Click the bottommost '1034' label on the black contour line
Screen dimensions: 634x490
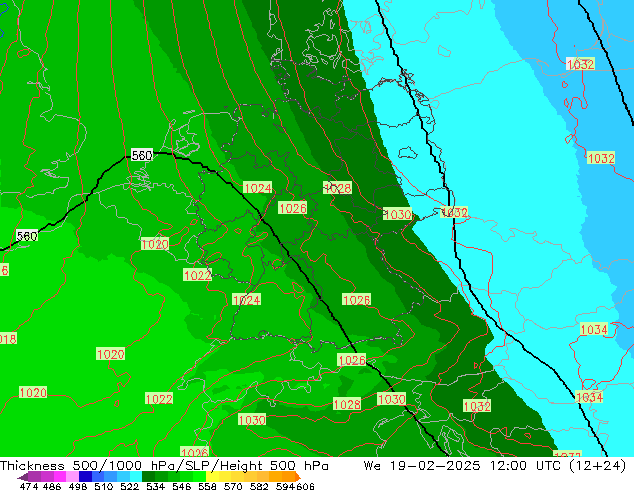click(589, 397)
